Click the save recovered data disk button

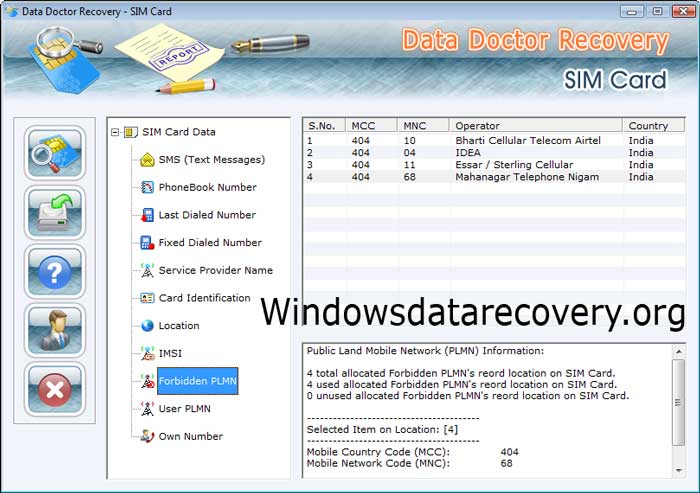(x=54, y=213)
